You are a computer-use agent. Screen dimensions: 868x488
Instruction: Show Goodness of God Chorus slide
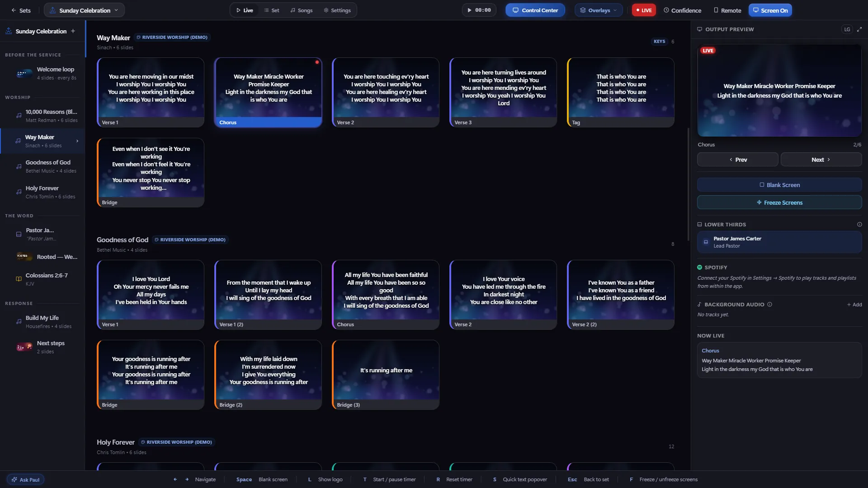click(x=386, y=295)
